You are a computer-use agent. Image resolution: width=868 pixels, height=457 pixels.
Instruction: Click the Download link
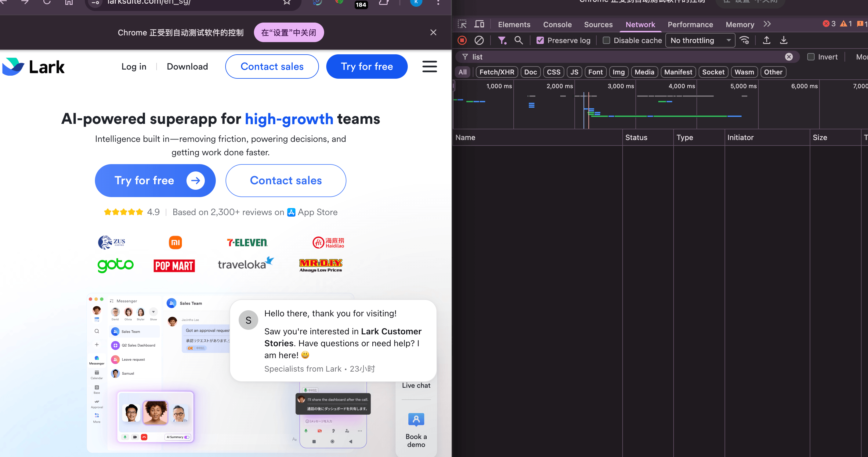coord(187,67)
